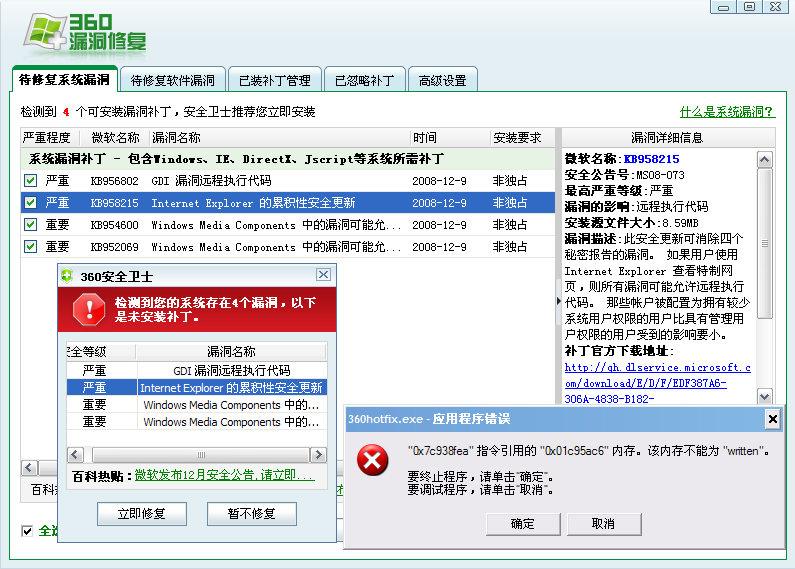Toggle the KB954600 patch checkbox
Image resolution: width=795 pixels, height=569 pixels.
tap(30, 225)
